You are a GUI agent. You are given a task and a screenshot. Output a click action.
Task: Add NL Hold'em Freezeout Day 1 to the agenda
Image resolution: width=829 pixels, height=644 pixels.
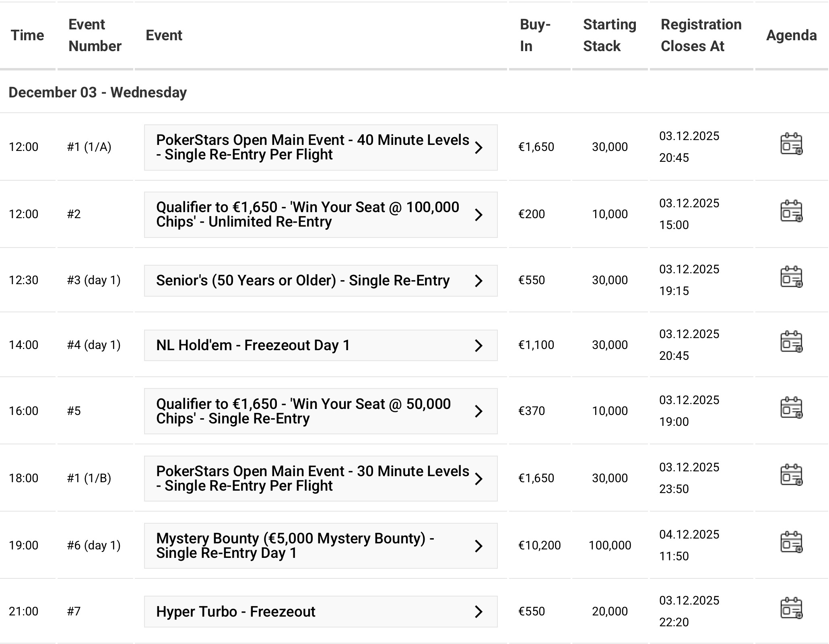point(791,342)
